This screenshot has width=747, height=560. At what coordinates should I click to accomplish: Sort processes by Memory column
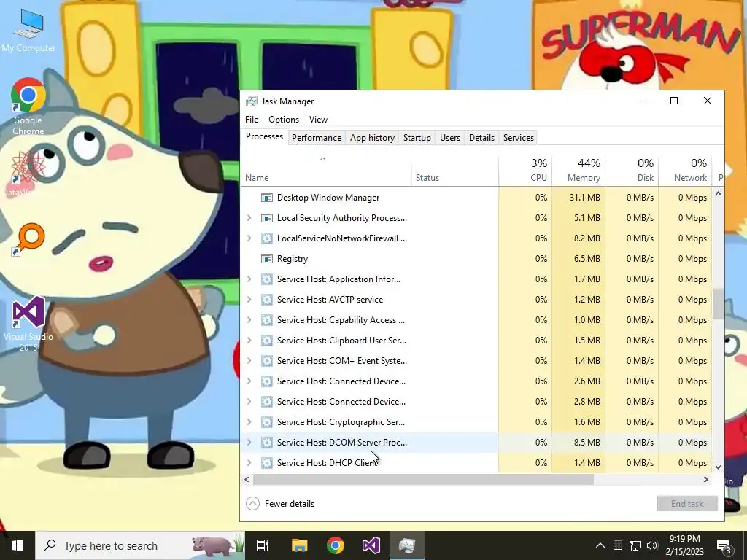578,170
